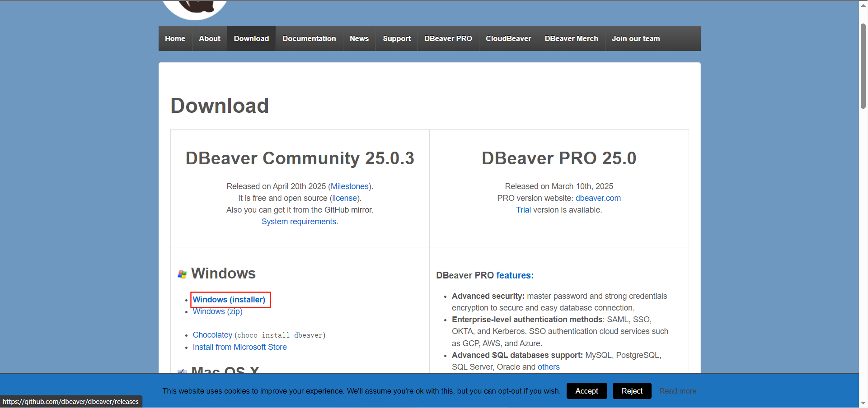
Task: Open Read more about cookies
Action: coord(678,391)
